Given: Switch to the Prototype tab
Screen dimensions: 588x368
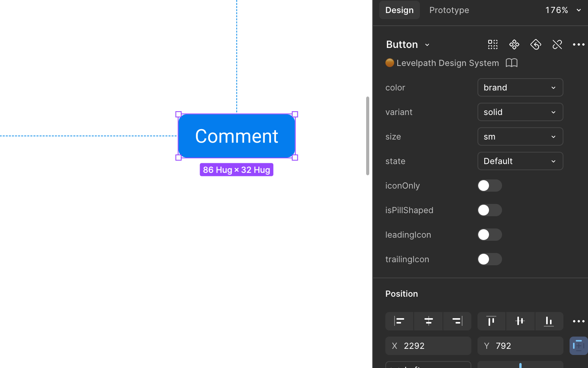Looking at the screenshot, I should [449, 10].
